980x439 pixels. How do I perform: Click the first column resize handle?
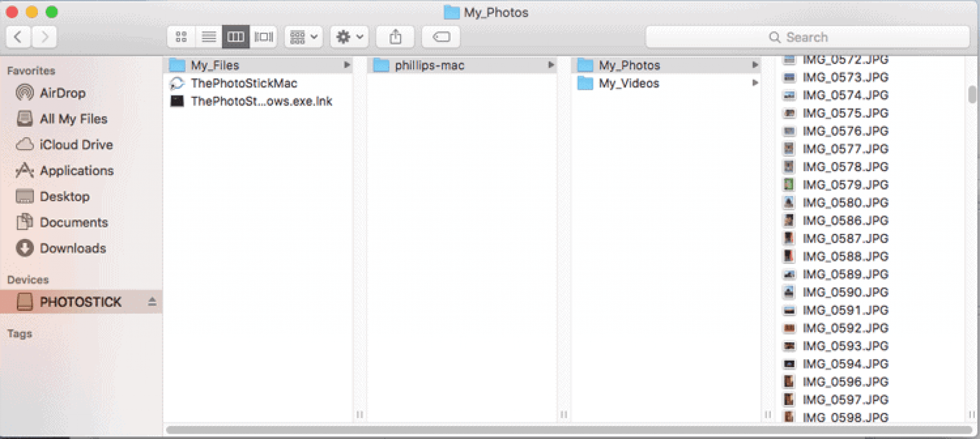coord(360,414)
